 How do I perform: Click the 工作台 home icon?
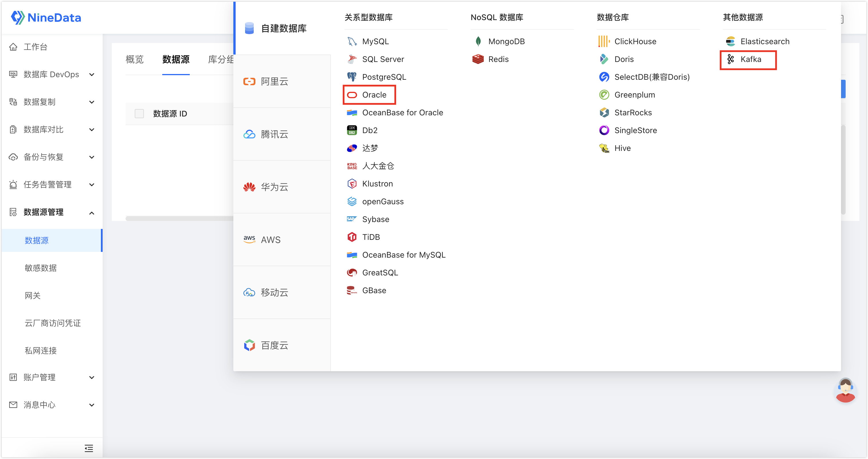pos(13,47)
